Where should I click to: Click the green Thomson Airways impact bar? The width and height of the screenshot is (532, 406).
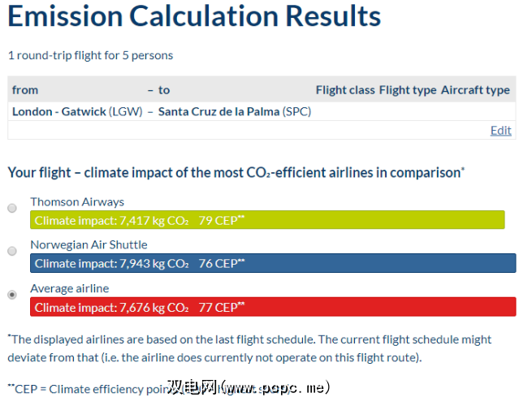point(267,220)
